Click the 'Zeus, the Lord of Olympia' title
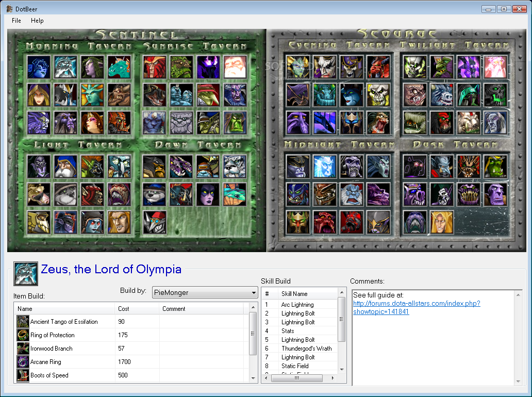Image resolution: width=532 pixels, height=397 pixels. [111, 269]
